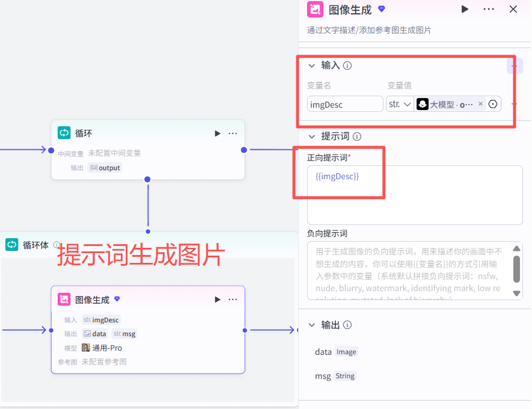Close the 图像生成 settings panel
Viewport: 532px width, 409px height.
pos(513,9)
